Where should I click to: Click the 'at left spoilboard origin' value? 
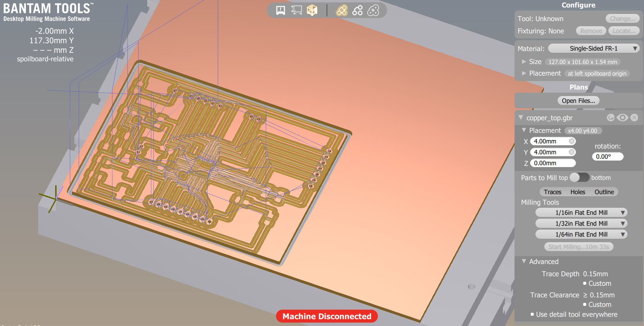click(597, 74)
